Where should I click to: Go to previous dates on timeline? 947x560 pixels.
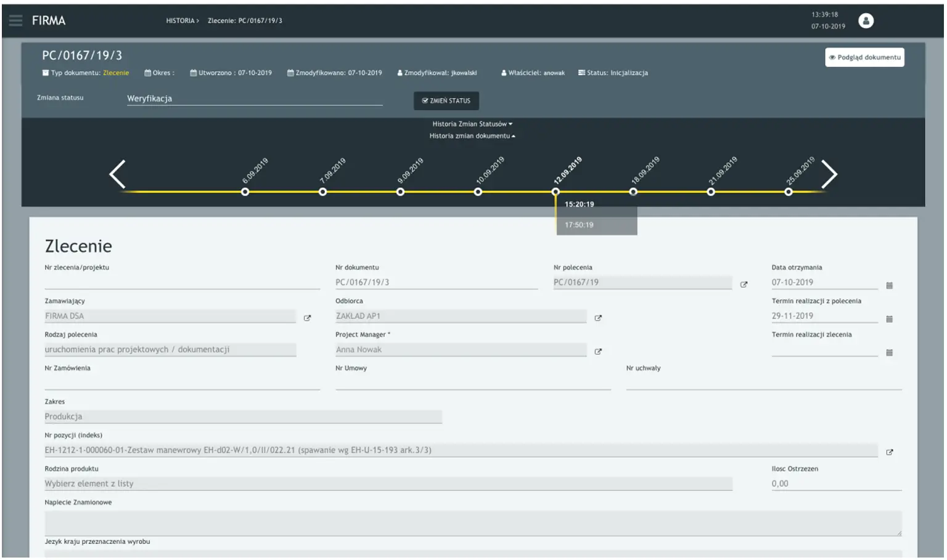pyautogui.click(x=117, y=174)
